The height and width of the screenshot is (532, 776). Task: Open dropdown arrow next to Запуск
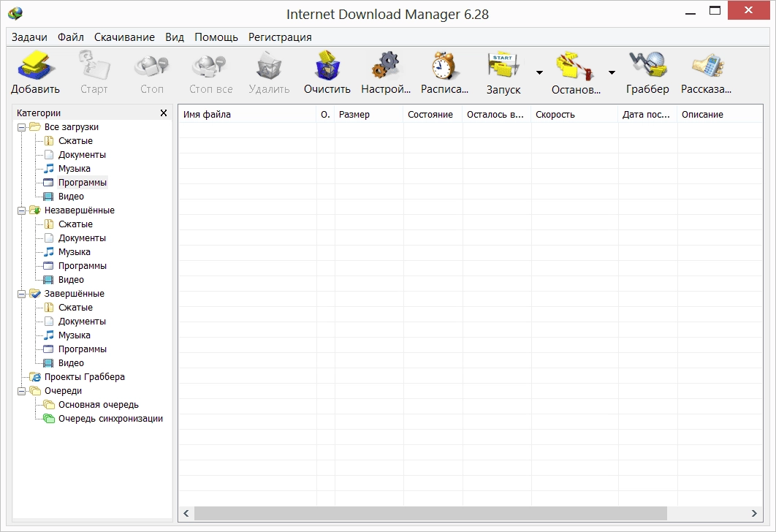coord(539,73)
